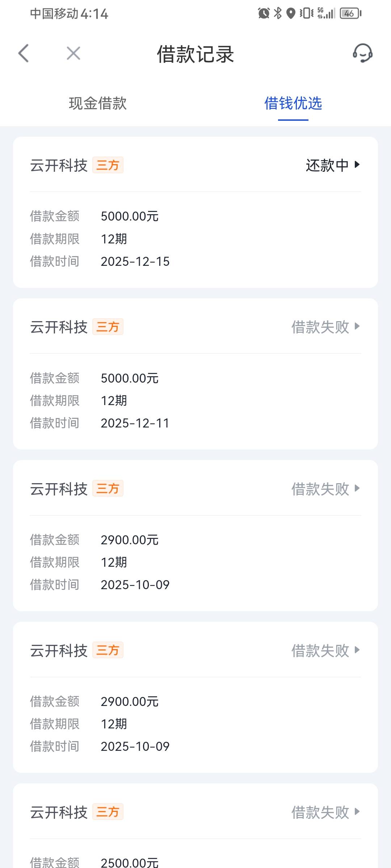Screen dimensions: 391x868
Task: Tap the battery indicator in status bar
Action: tap(350, 14)
